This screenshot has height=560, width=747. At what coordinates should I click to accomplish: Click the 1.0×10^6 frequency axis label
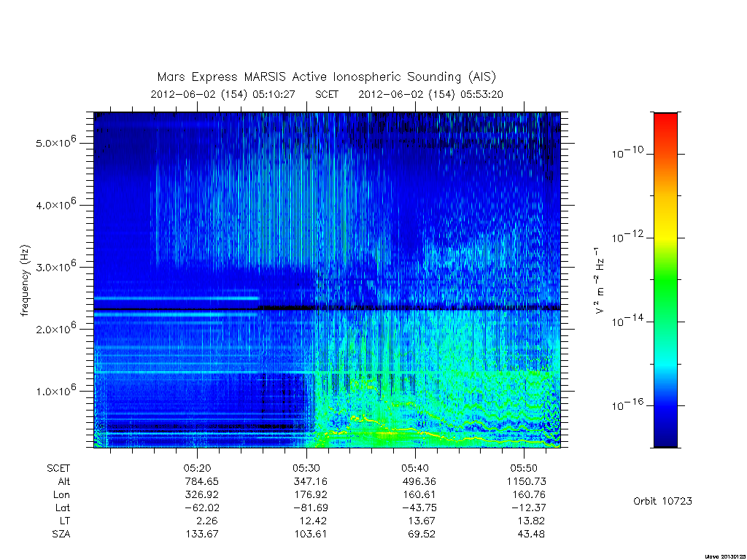click(x=55, y=390)
